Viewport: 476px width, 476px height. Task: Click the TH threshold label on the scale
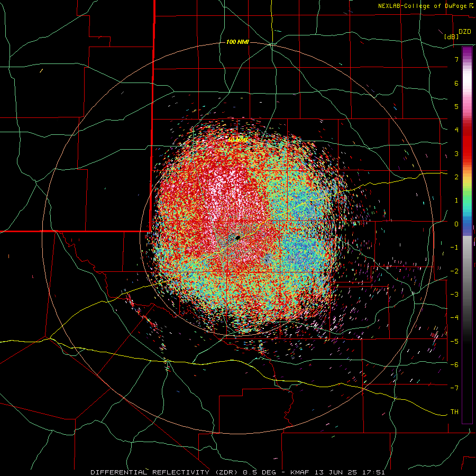click(454, 412)
